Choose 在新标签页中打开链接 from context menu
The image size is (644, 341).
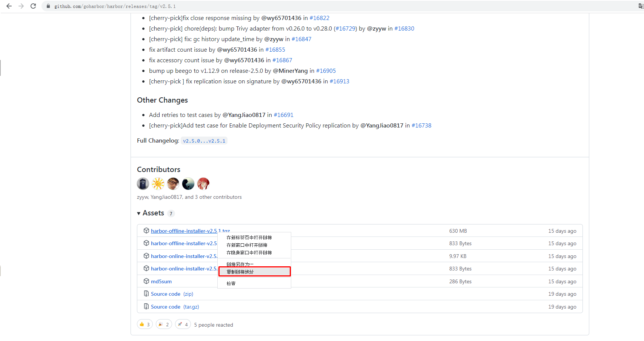click(249, 238)
